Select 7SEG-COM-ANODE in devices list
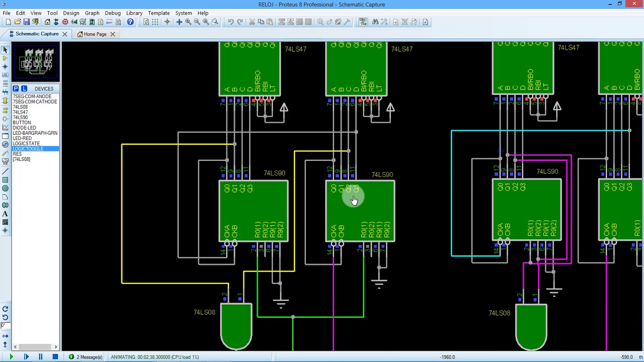This screenshot has width=644, height=362. click(x=35, y=97)
